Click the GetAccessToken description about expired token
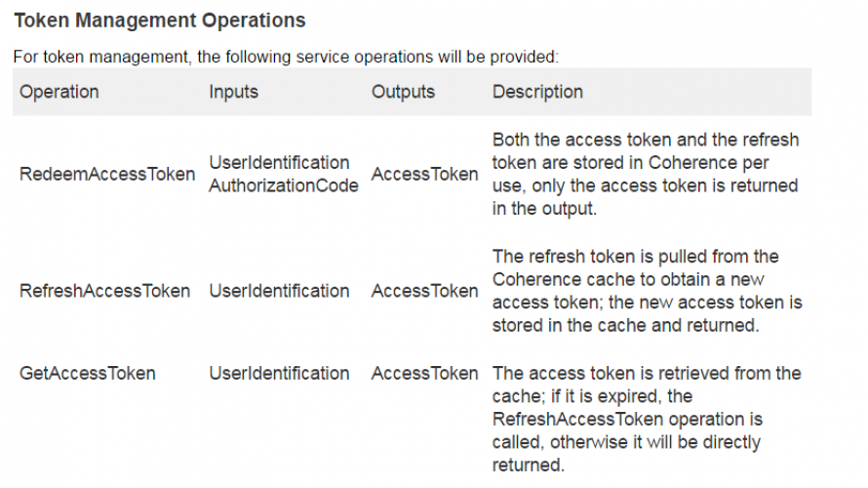The height and width of the screenshot is (488, 868). point(647,419)
